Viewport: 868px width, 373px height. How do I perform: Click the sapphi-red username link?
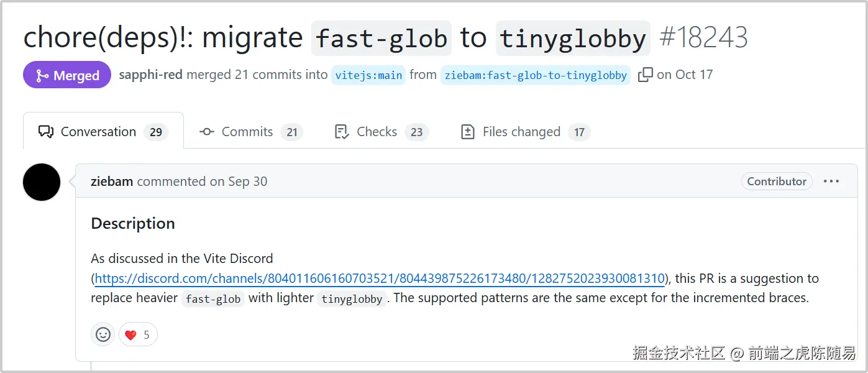150,75
